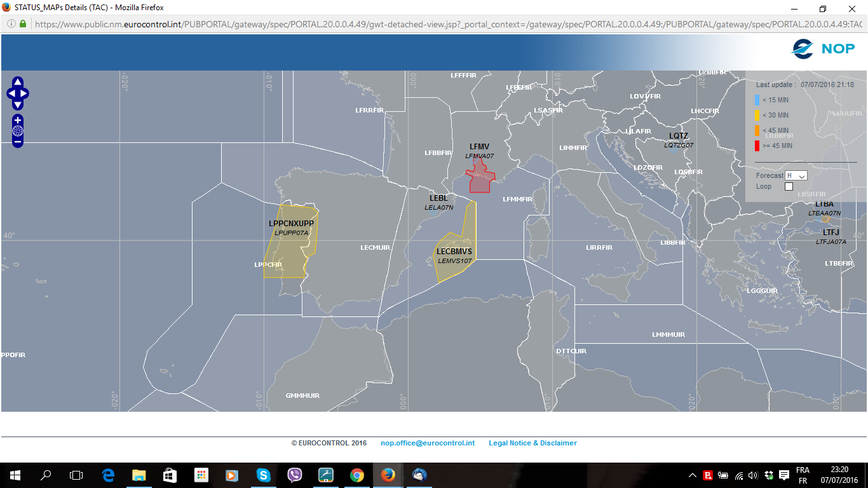The image size is (868, 488).
Task: Open the Action Center notifications
Action: pyautogui.click(x=784, y=475)
